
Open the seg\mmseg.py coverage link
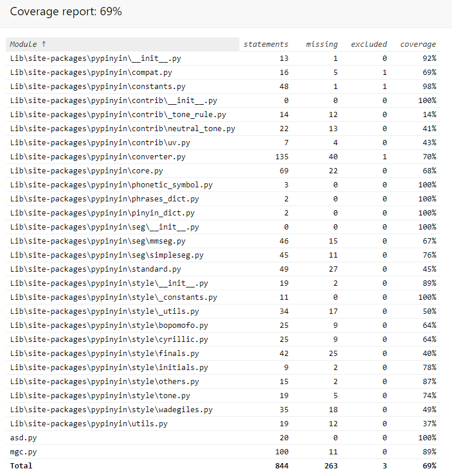[x=97, y=241]
